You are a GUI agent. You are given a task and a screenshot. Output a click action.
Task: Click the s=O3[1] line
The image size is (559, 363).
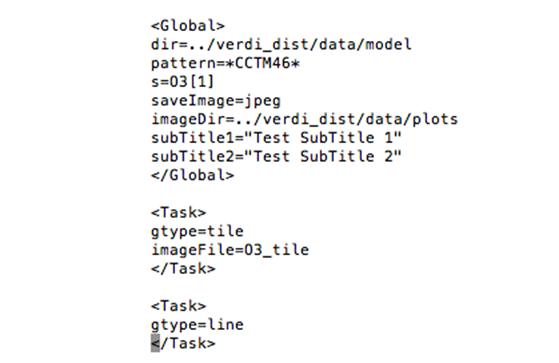[x=183, y=82]
